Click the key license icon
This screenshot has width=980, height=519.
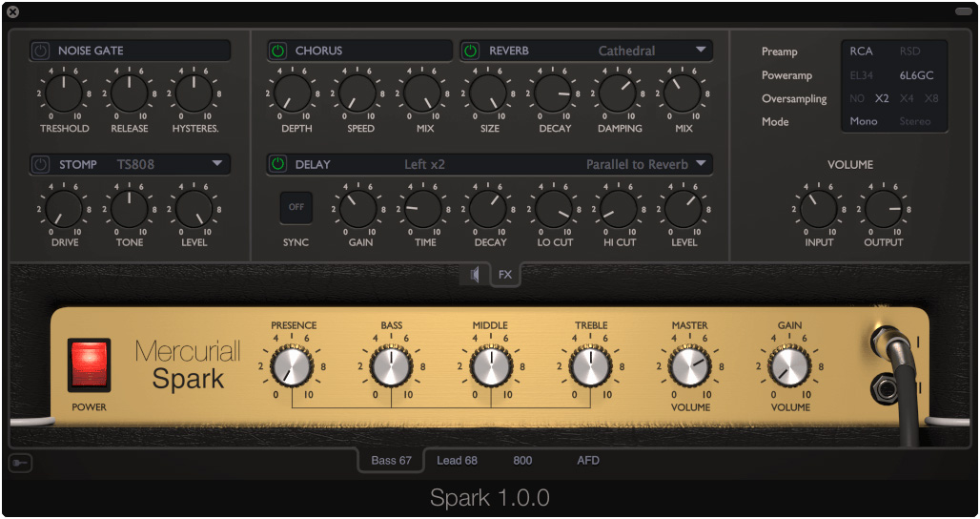pos(20,464)
